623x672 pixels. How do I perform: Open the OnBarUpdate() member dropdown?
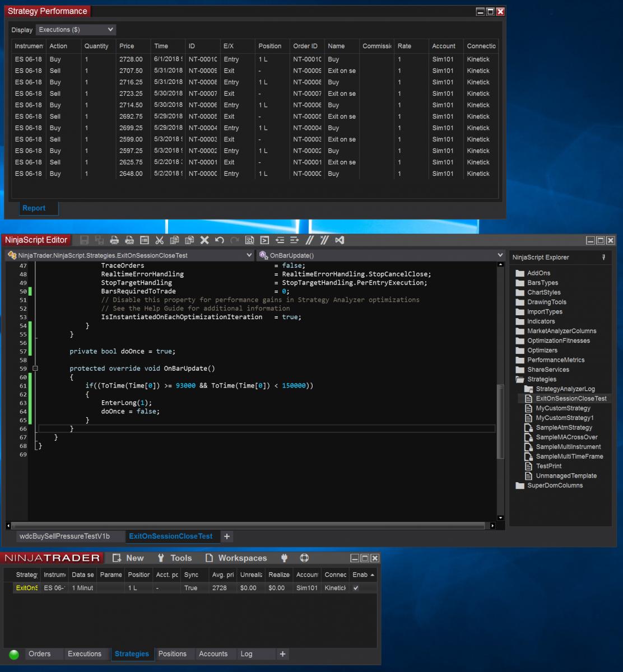pyautogui.click(x=381, y=255)
